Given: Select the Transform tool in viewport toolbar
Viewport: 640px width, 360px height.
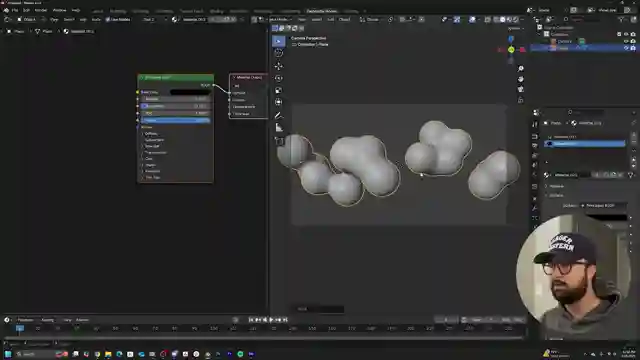Looking at the screenshot, I should pos(279,102).
